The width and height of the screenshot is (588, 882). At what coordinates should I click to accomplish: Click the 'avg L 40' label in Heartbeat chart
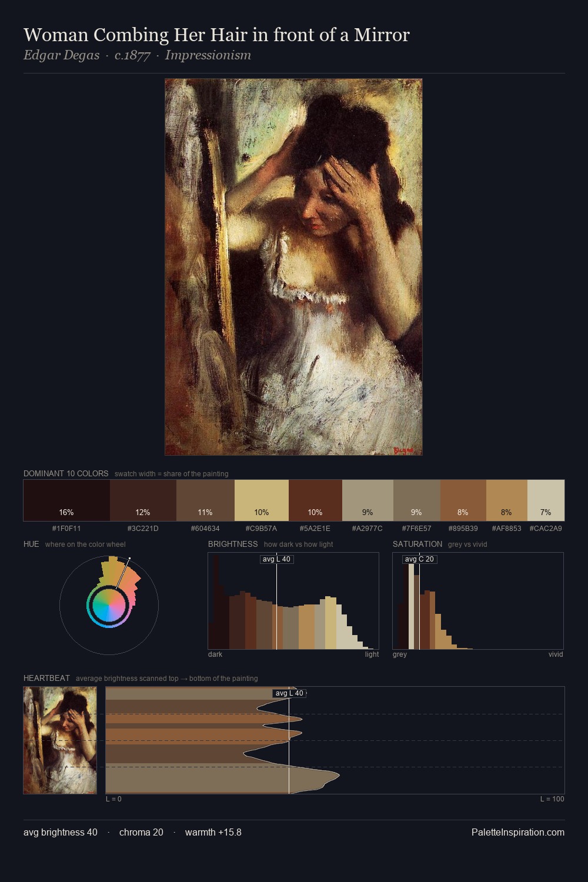(x=289, y=693)
